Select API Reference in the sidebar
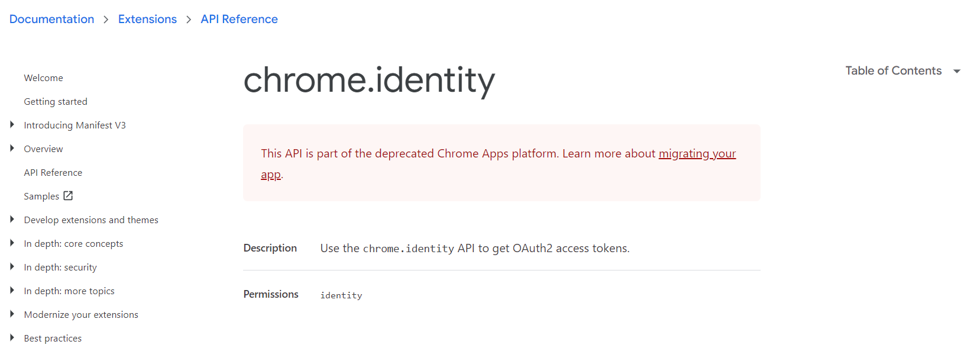The image size is (980, 351). (x=53, y=172)
